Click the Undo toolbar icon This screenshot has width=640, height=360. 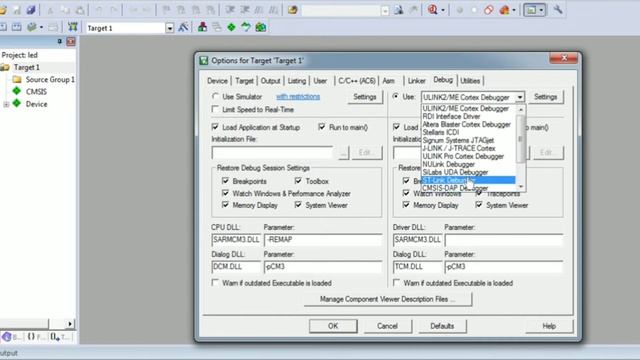pos(99,10)
